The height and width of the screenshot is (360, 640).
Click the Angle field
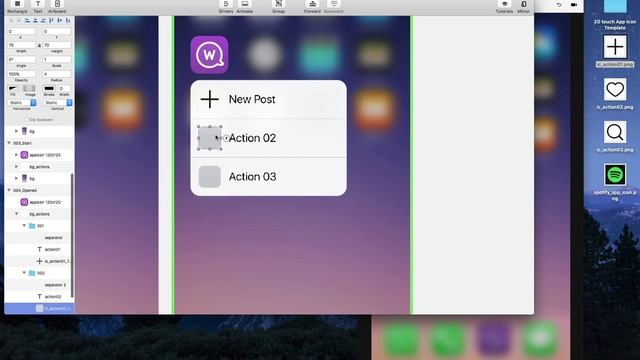pos(22,60)
